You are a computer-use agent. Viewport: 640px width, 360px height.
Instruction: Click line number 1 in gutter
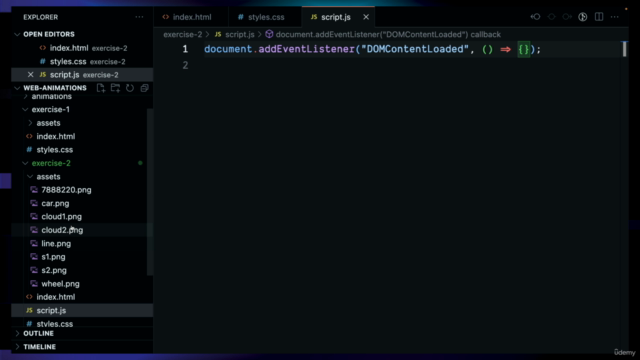click(x=185, y=49)
